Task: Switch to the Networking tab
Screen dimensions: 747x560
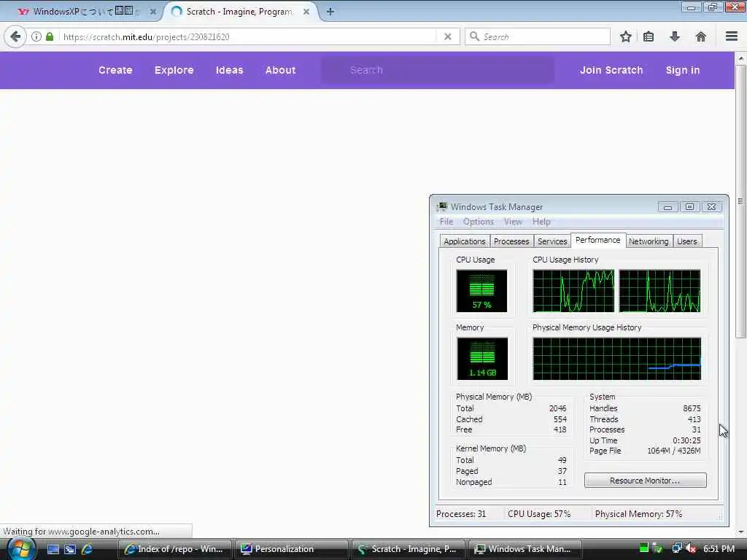Action: point(649,241)
